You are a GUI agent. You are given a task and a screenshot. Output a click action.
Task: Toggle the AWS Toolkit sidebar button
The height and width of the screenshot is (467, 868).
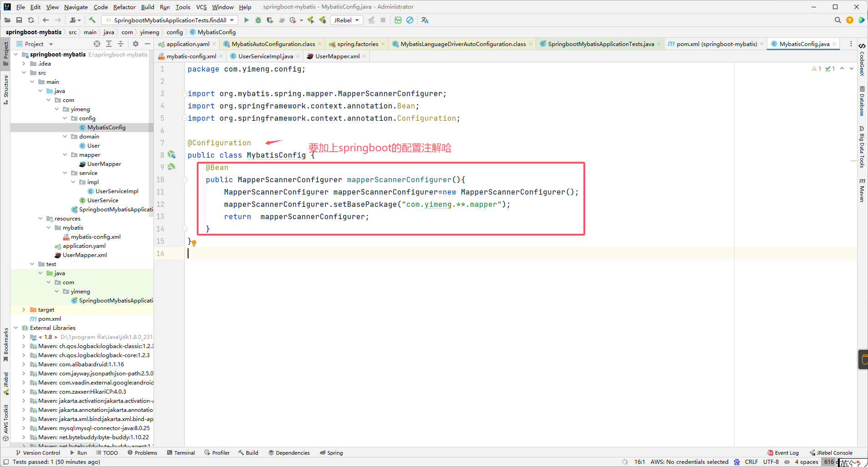5,423
